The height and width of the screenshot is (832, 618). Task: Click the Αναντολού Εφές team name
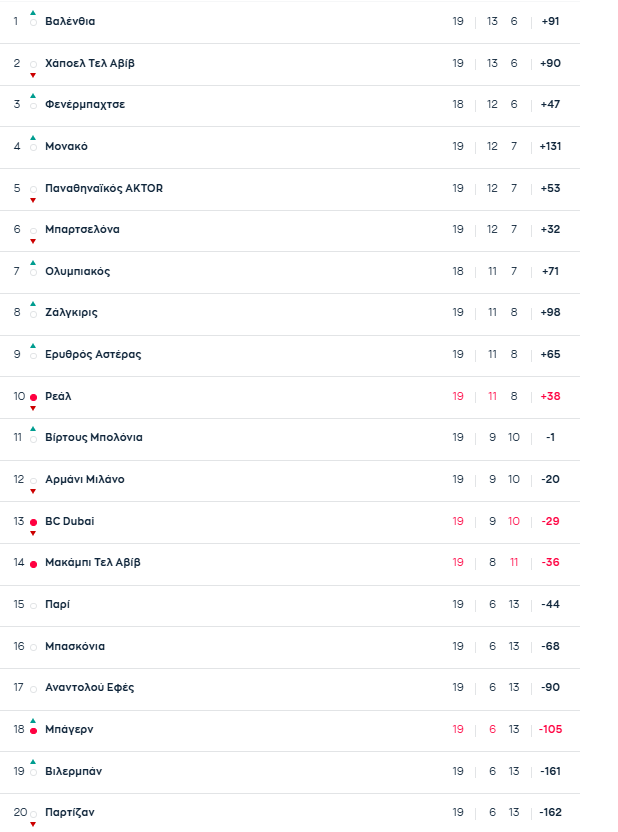tap(90, 687)
